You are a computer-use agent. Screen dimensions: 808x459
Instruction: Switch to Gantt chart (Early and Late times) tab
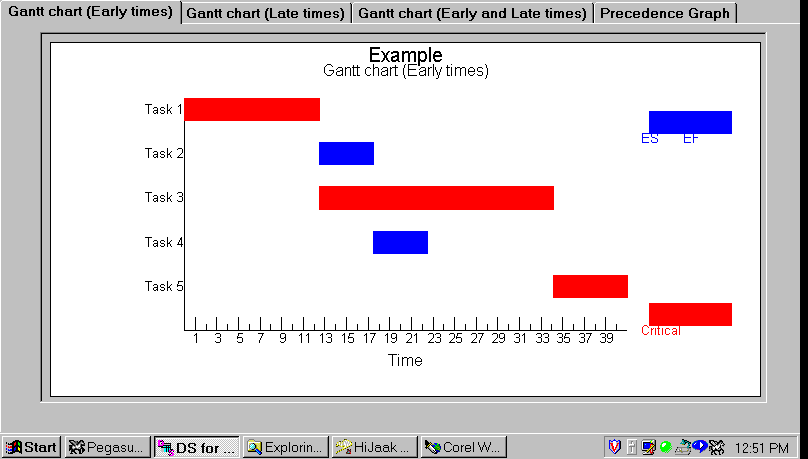coord(472,13)
